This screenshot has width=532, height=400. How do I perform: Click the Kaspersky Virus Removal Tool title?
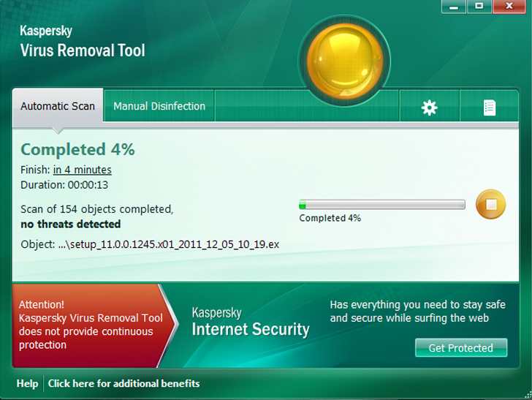click(83, 41)
